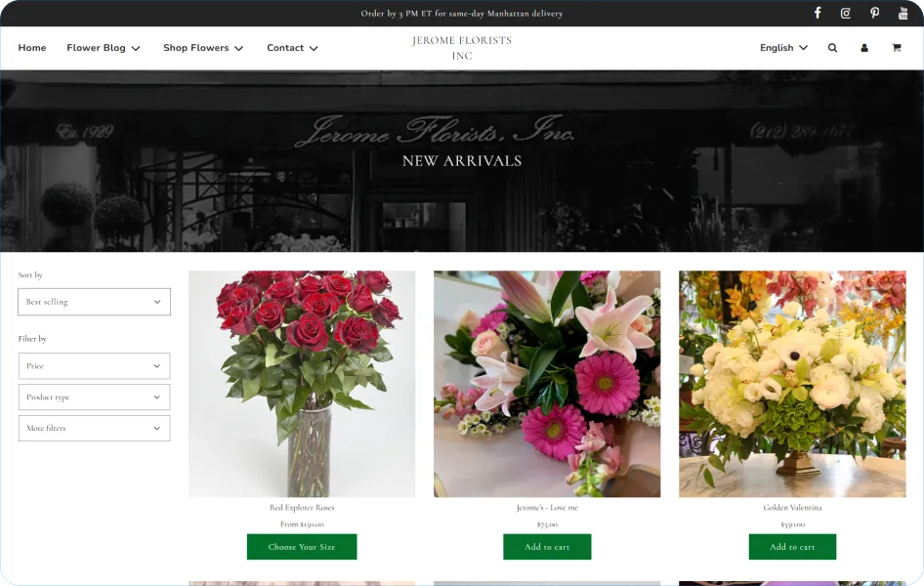
Task: Expand the Product type filter
Action: coord(95,397)
